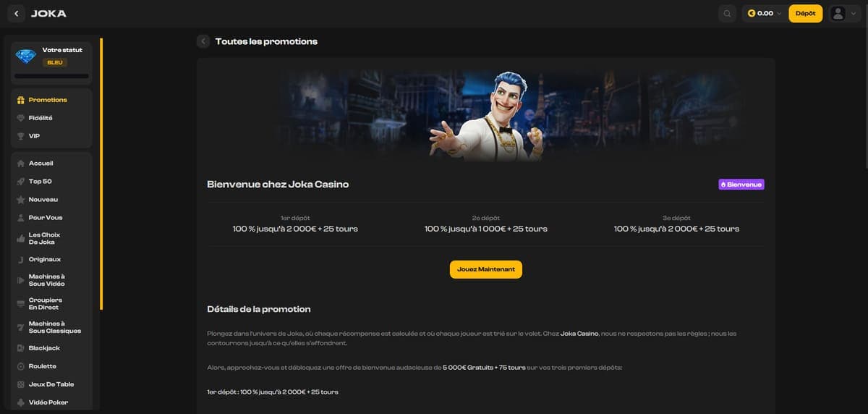Image resolution: width=868 pixels, height=414 pixels.
Task: Open the Nouveau games category
Action: 43,200
